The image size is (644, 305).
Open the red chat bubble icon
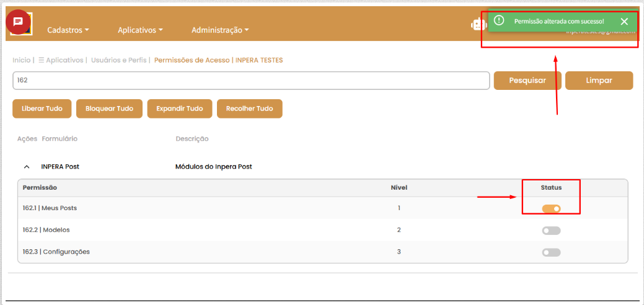(x=17, y=22)
